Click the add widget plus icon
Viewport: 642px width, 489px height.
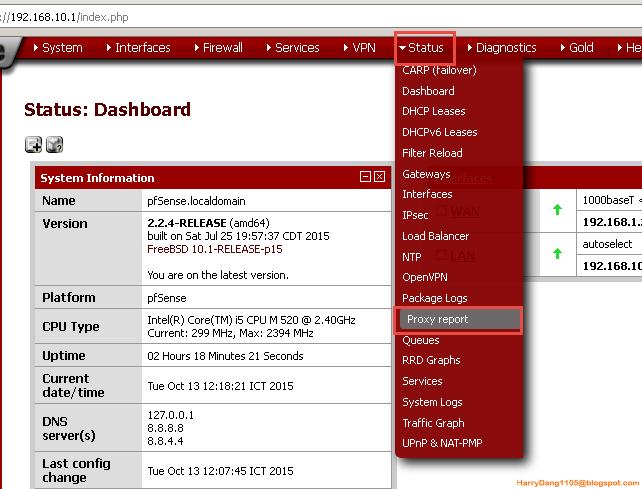(x=33, y=144)
